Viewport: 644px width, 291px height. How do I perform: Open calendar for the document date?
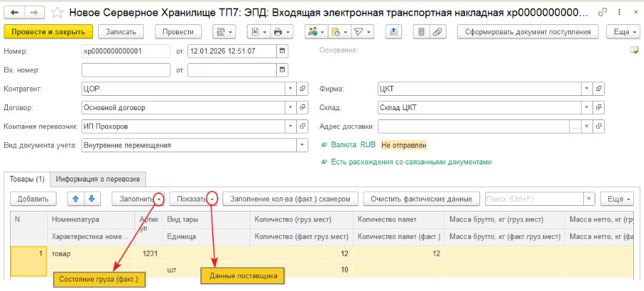[282, 51]
